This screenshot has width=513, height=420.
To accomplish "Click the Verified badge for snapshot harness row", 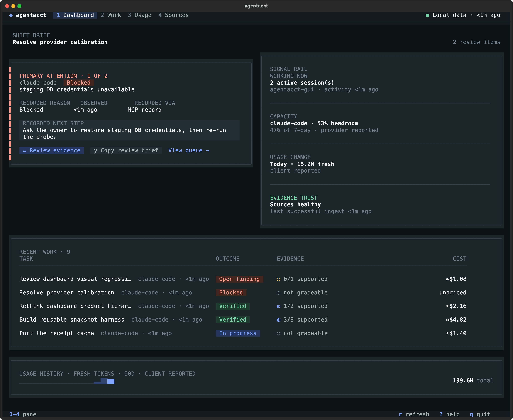I will tap(233, 320).
